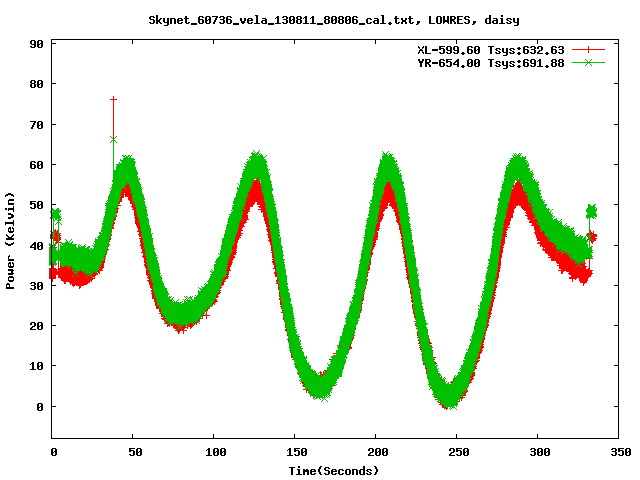Click the red legend line marker for XL

(x=588, y=50)
